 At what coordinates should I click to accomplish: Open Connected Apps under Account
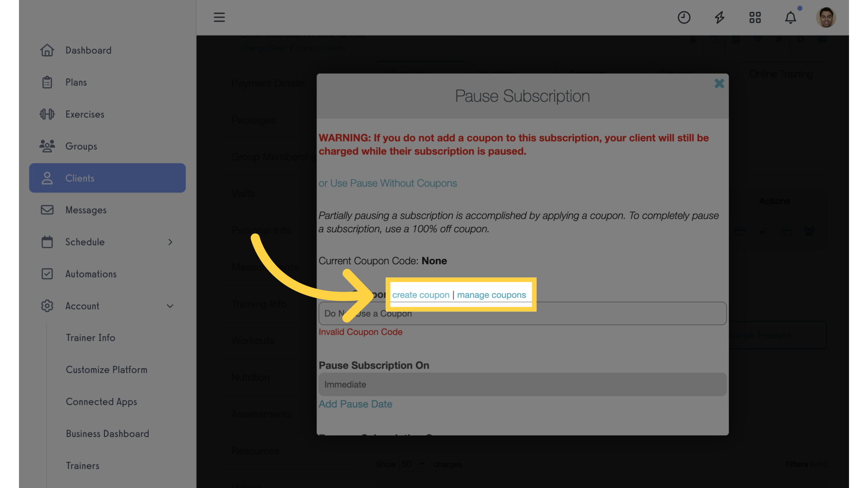coord(101,402)
